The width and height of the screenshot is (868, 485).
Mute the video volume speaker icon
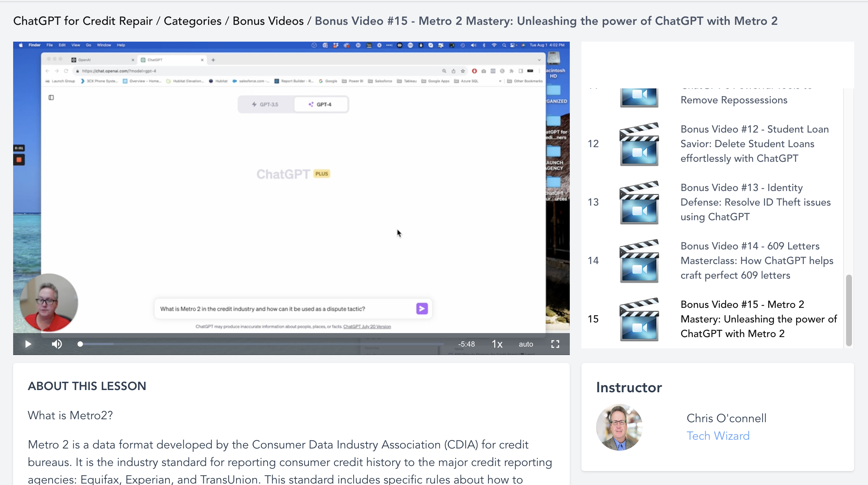coord(57,344)
